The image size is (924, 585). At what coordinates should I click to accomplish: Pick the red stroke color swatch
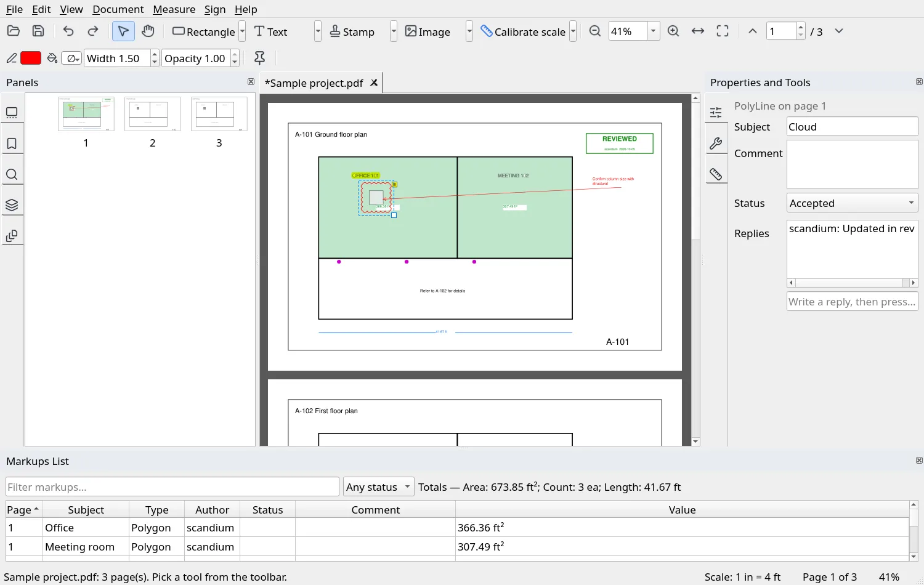point(31,58)
